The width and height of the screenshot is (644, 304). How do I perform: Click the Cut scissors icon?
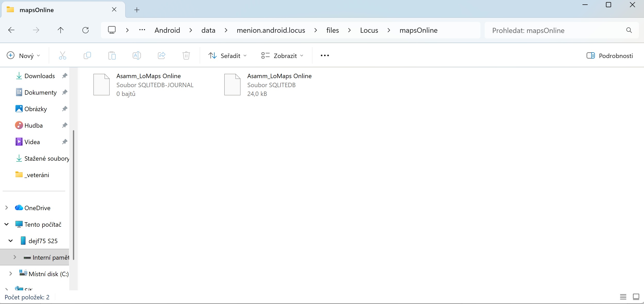click(63, 55)
